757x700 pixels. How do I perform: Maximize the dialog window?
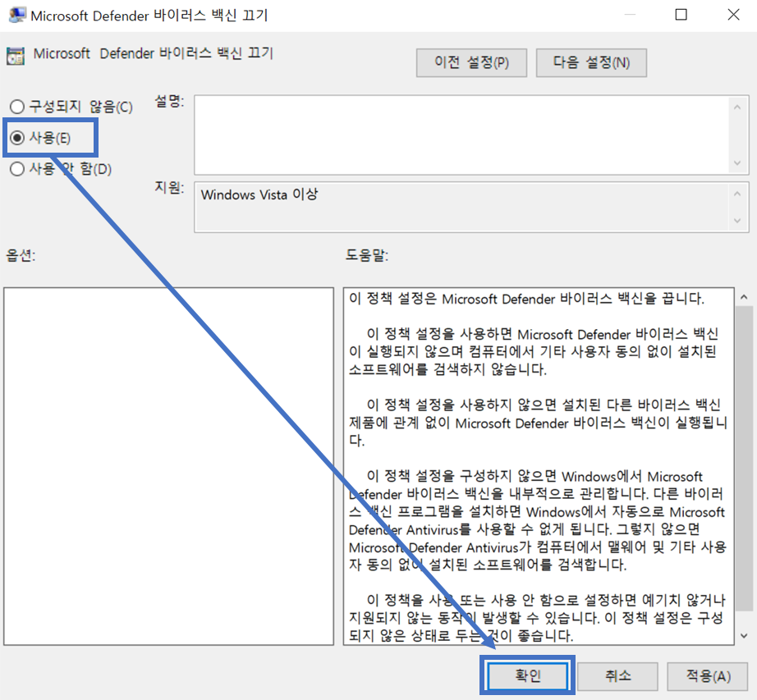click(x=681, y=15)
